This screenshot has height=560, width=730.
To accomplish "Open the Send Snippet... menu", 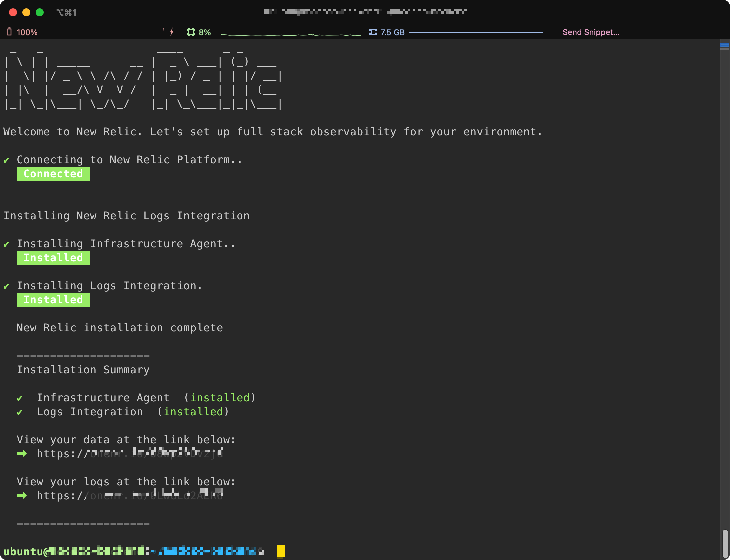I will [x=590, y=32].
